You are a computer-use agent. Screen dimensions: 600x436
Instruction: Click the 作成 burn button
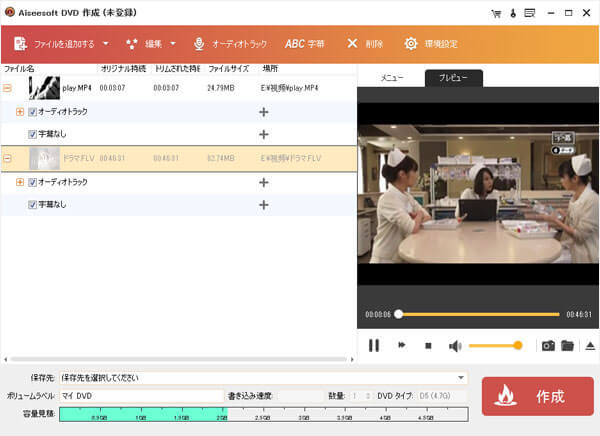click(537, 396)
